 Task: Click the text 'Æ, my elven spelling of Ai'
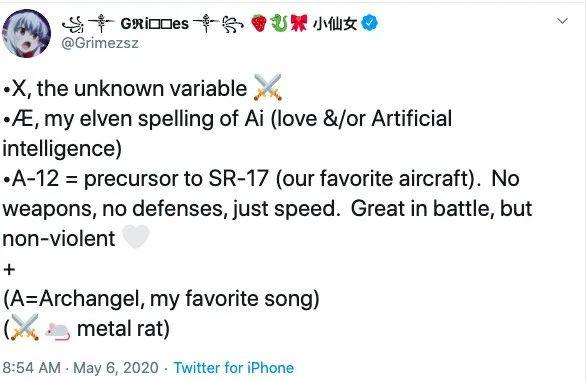tap(138, 119)
